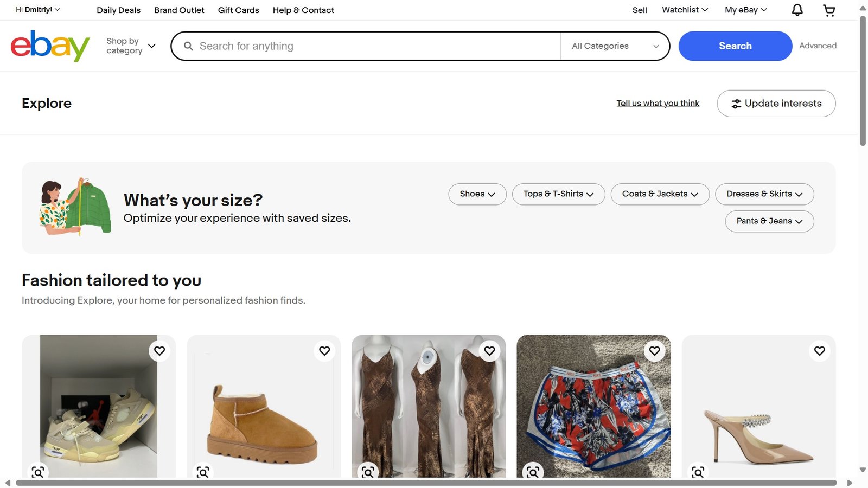Find similar items for the Jordan sneakers
The image size is (868, 488).
38,472
